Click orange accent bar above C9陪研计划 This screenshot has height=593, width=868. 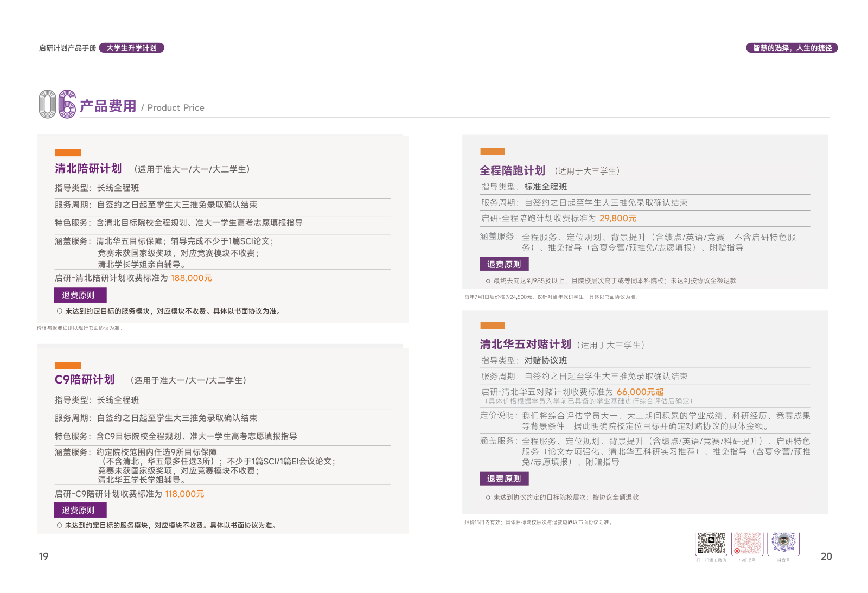click(68, 366)
